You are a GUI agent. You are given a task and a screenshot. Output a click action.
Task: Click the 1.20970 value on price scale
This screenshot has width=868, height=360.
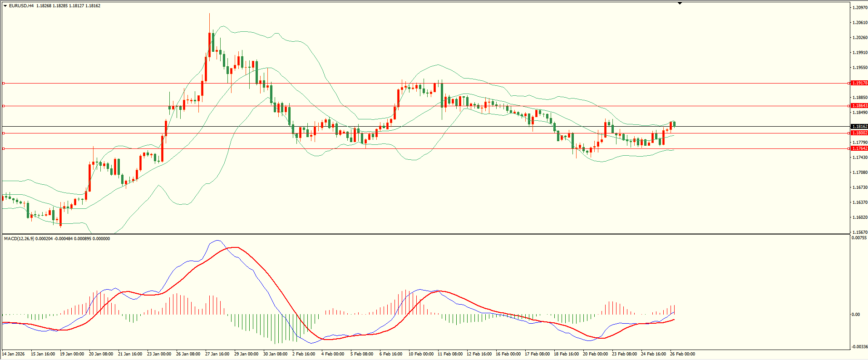860,8
